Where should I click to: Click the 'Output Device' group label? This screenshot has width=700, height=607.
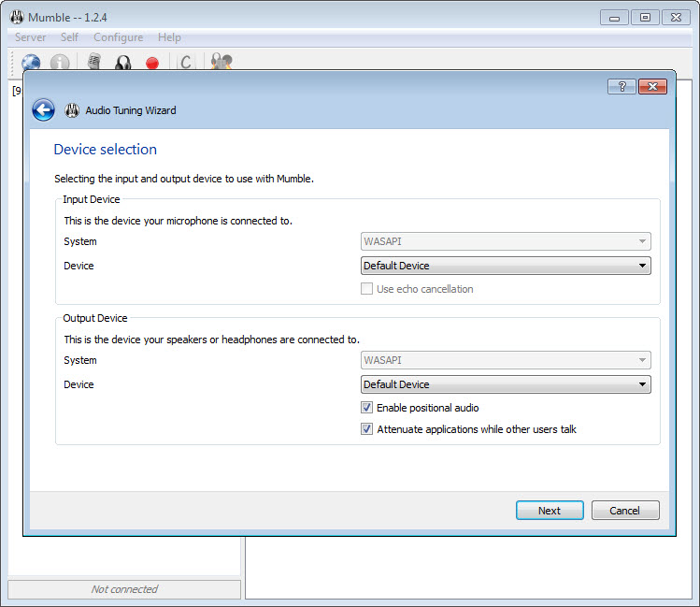coord(95,318)
